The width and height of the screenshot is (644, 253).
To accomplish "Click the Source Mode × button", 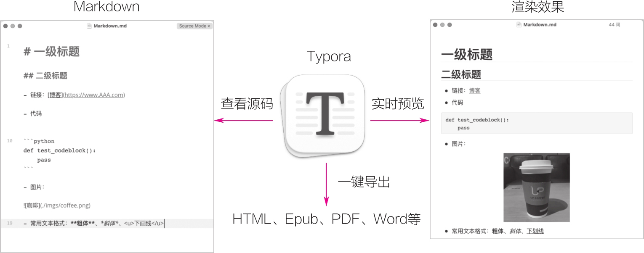I will pyautogui.click(x=194, y=26).
